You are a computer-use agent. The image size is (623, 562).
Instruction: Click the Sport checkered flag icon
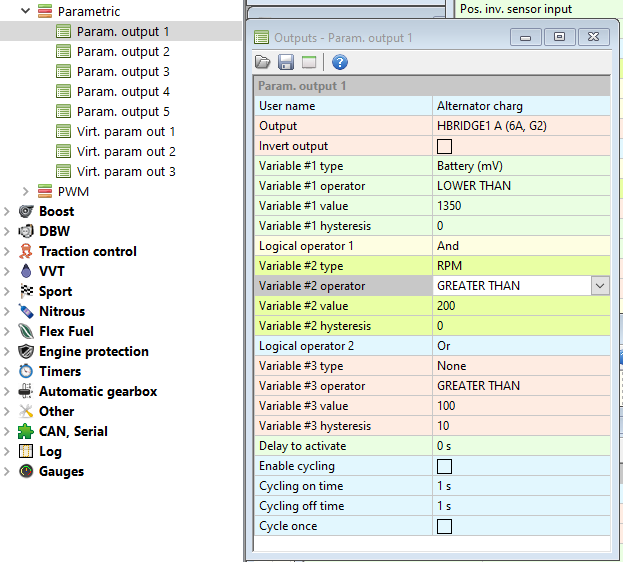click(x=27, y=291)
